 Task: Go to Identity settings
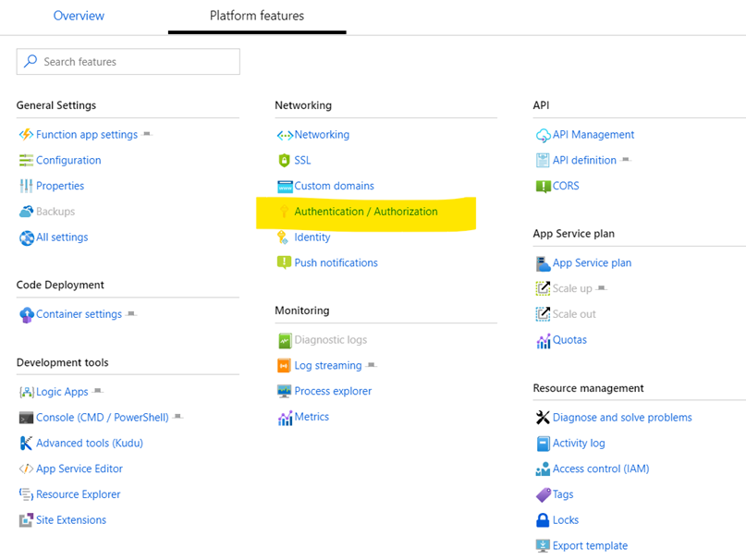pos(312,237)
